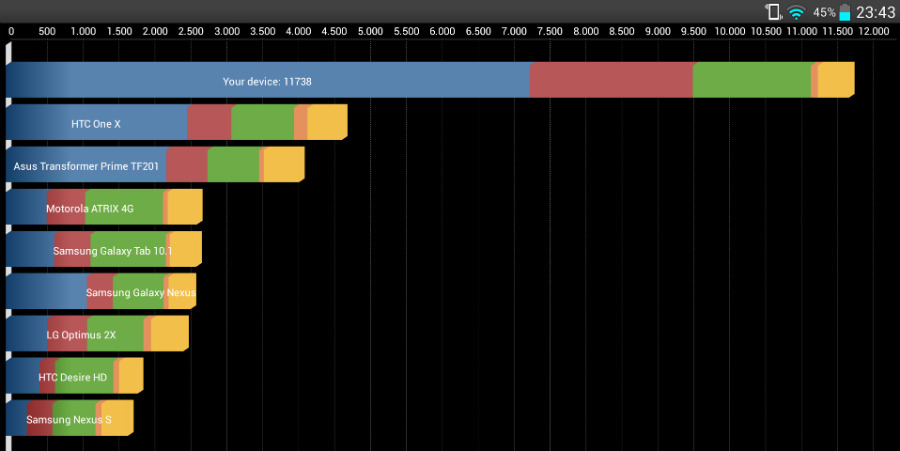Tap the green segment of Asus Transformer bar
The height and width of the screenshot is (451, 900).
pos(233,165)
